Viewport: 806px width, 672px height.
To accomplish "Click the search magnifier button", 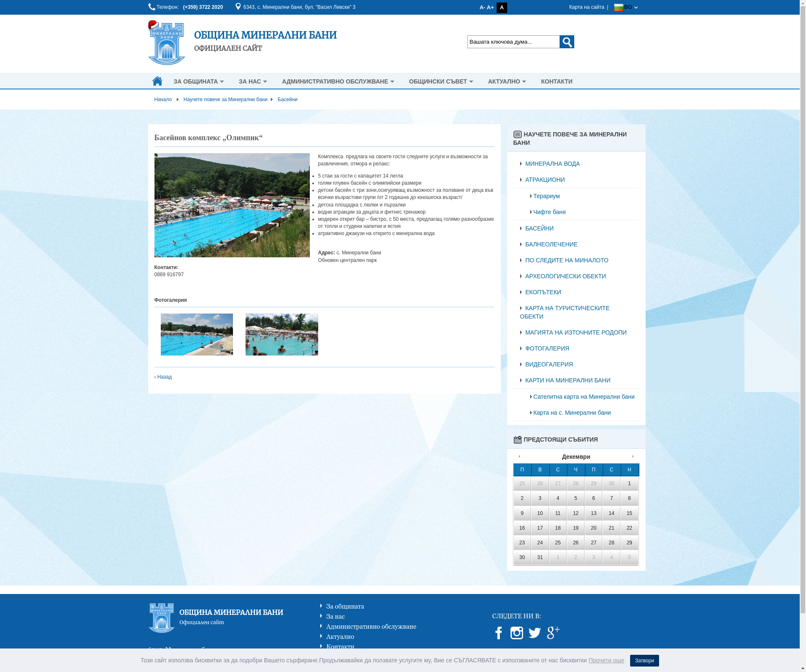I will coord(567,42).
